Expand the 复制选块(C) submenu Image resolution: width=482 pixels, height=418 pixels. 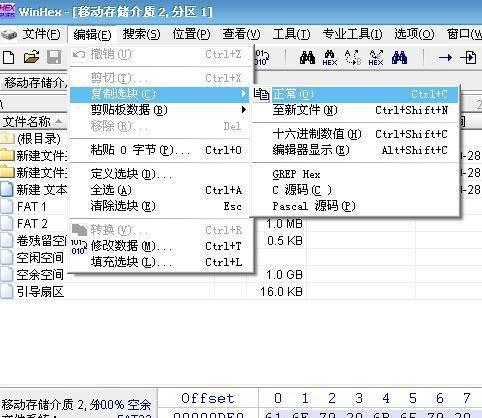pos(160,94)
